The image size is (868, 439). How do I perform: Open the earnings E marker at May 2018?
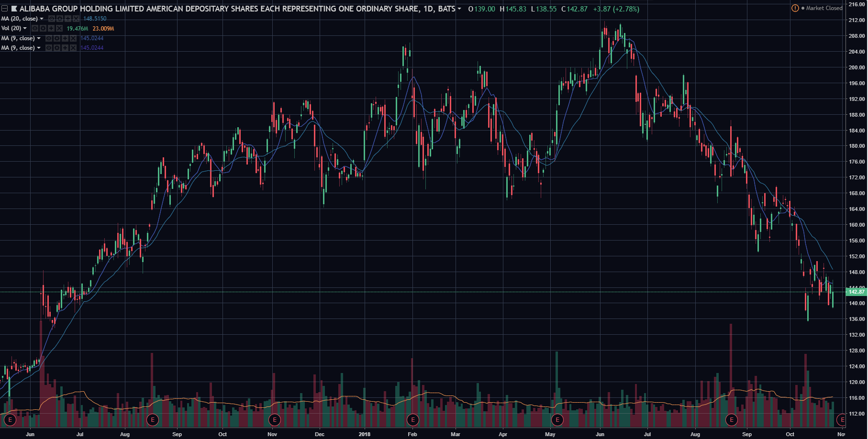[x=557, y=420]
